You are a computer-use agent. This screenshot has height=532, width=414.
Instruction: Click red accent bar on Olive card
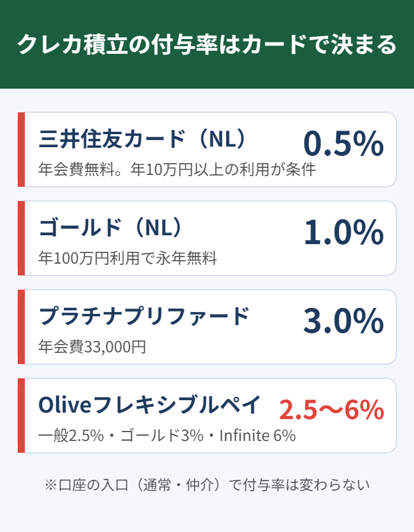tap(21, 416)
